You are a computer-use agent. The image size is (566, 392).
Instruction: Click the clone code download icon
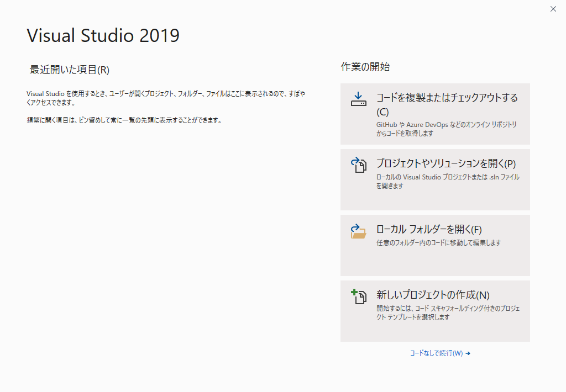[x=358, y=99]
